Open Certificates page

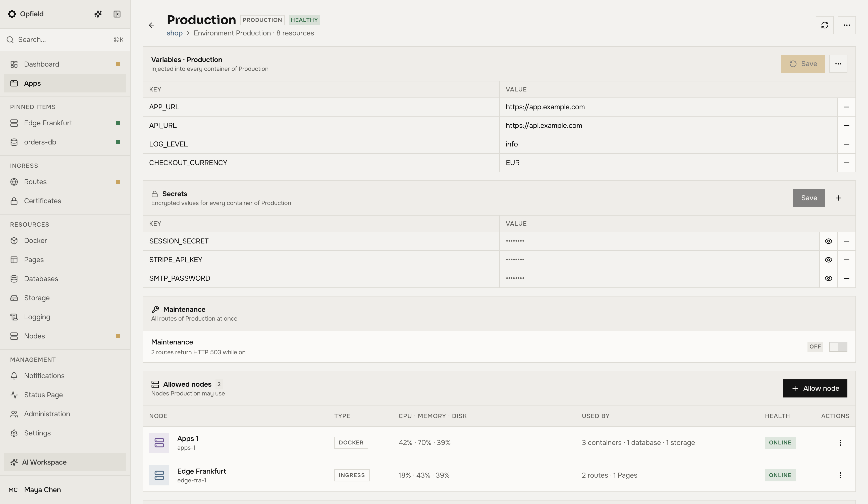[65, 201]
